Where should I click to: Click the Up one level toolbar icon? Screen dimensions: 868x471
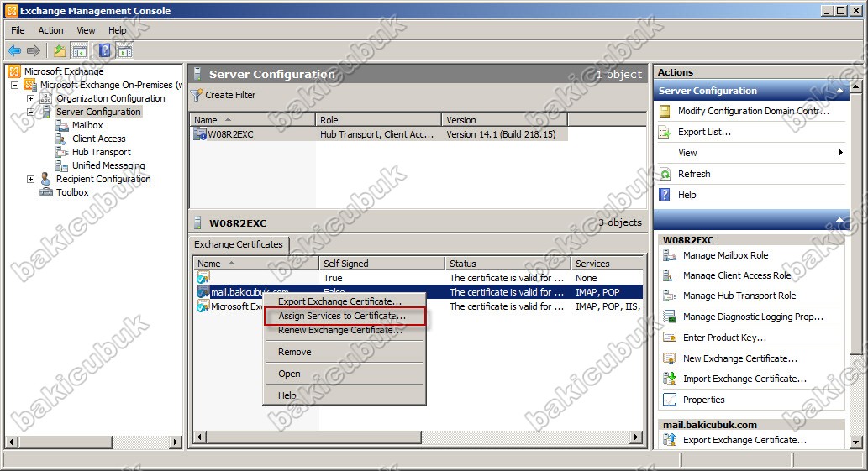pyautogui.click(x=60, y=51)
